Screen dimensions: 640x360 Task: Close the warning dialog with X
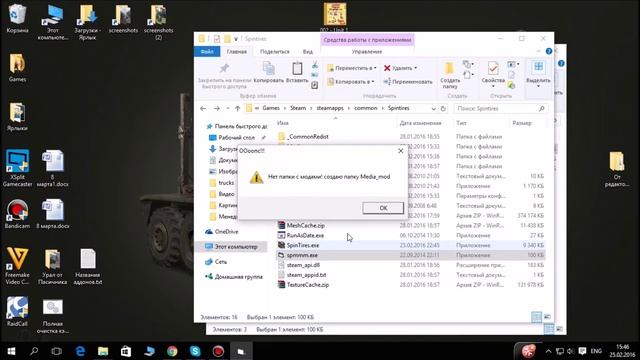(400, 151)
